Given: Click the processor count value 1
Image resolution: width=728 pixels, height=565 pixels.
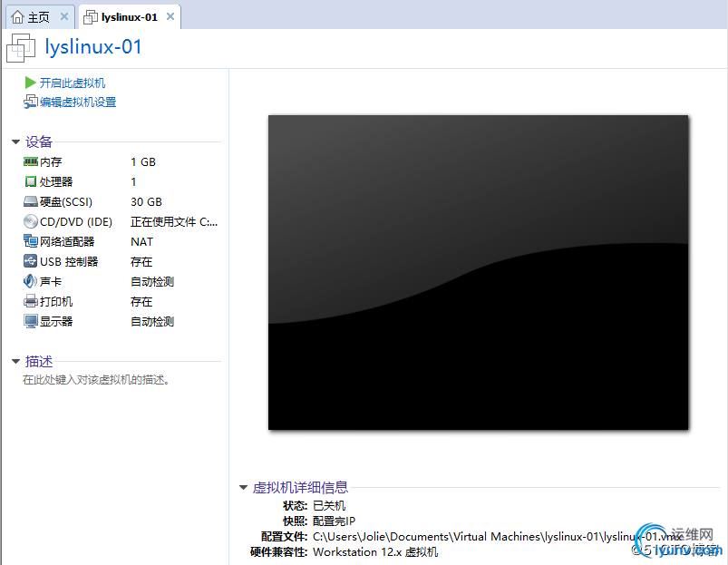Looking at the screenshot, I should coord(133,181).
